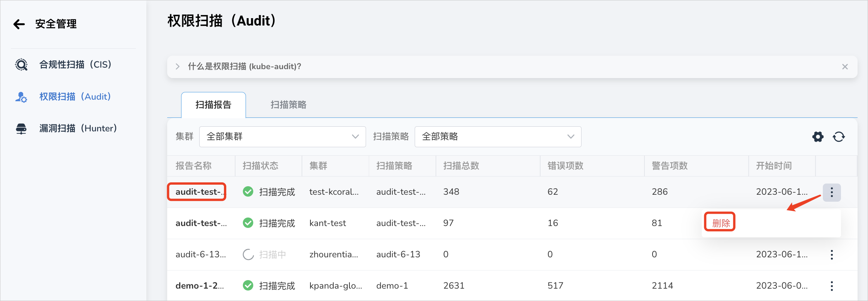Open the audit-6-13... report
This screenshot has width=868, height=301.
(x=201, y=254)
